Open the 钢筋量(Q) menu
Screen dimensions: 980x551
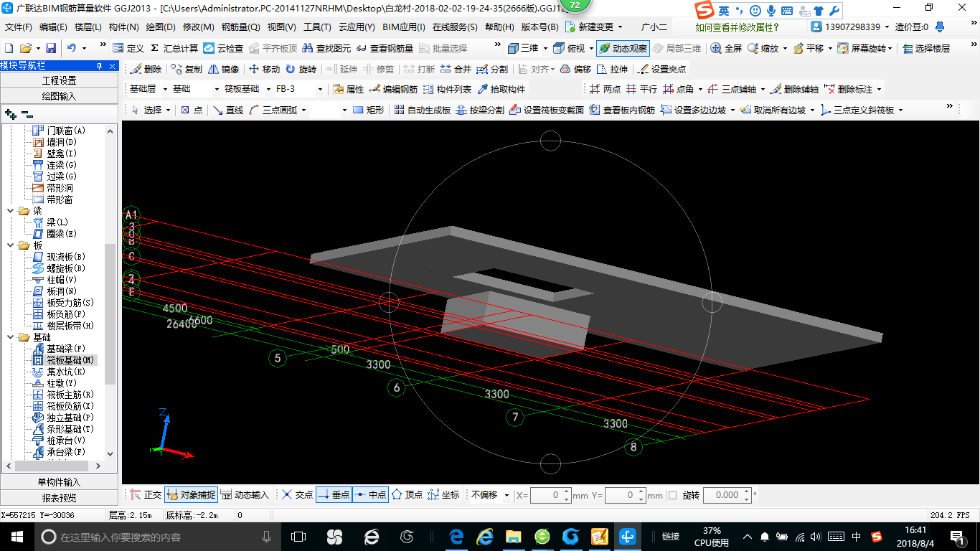(240, 27)
